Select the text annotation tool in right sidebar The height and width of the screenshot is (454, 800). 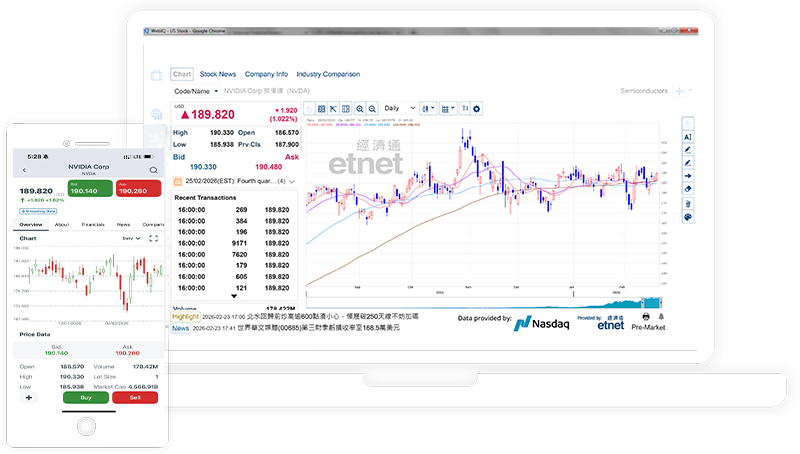(x=687, y=137)
